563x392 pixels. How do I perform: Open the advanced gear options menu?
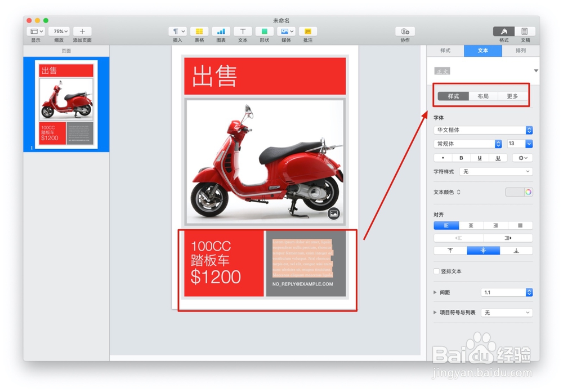click(x=522, y=158)
